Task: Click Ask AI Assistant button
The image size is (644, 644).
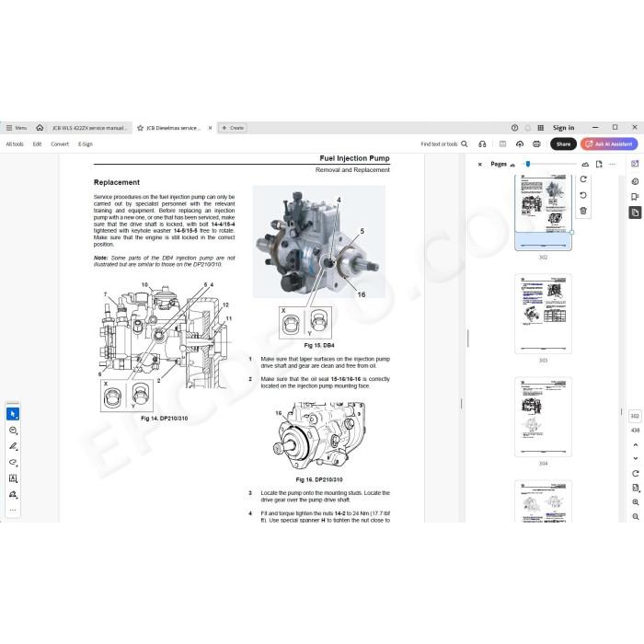Action: click(609, 144)
